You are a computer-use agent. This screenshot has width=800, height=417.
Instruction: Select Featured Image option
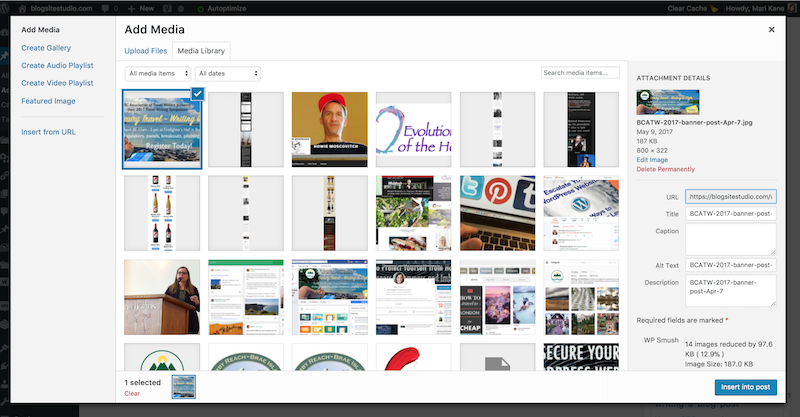tap(48, 101)
